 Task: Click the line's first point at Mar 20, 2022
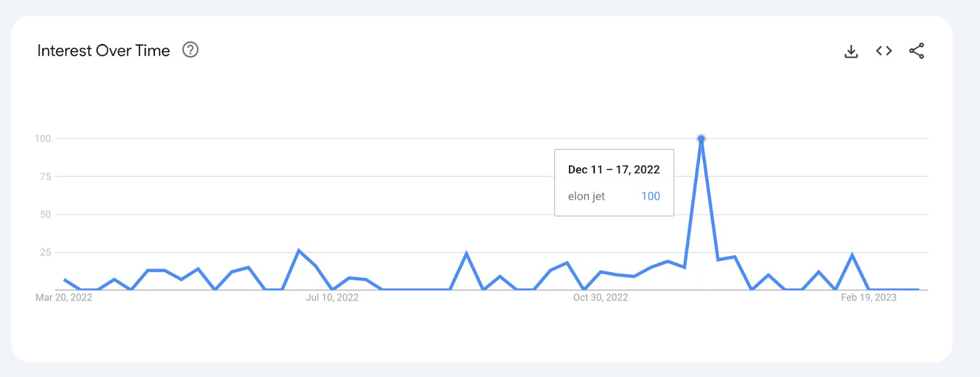pos(64,280)
